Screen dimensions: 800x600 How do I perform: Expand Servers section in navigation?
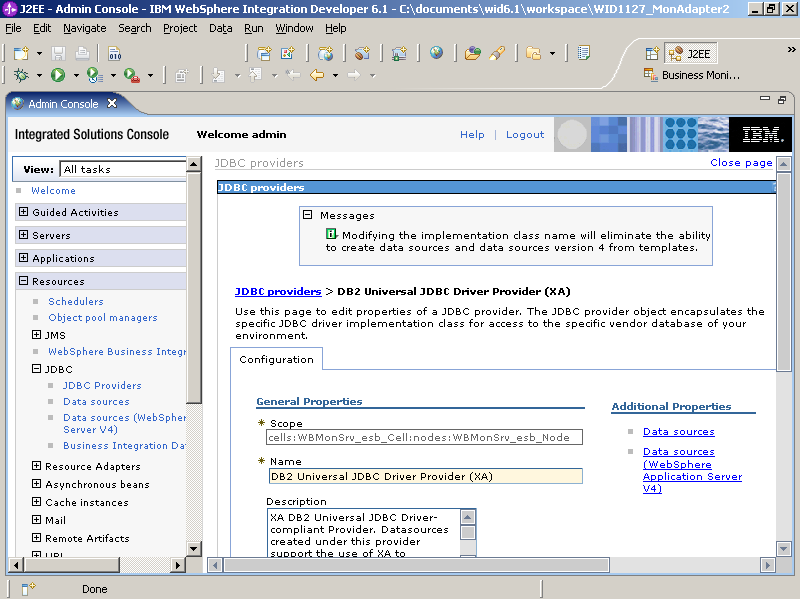(x=23, y=235)
